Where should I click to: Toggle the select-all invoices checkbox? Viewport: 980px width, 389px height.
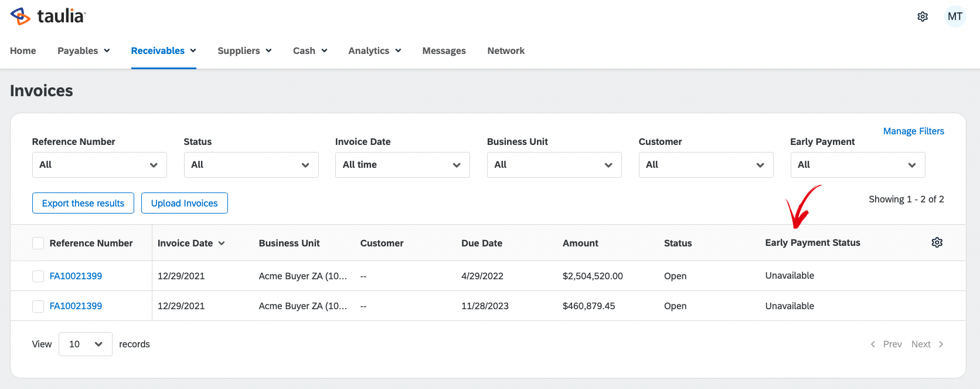tap(38, 243)
